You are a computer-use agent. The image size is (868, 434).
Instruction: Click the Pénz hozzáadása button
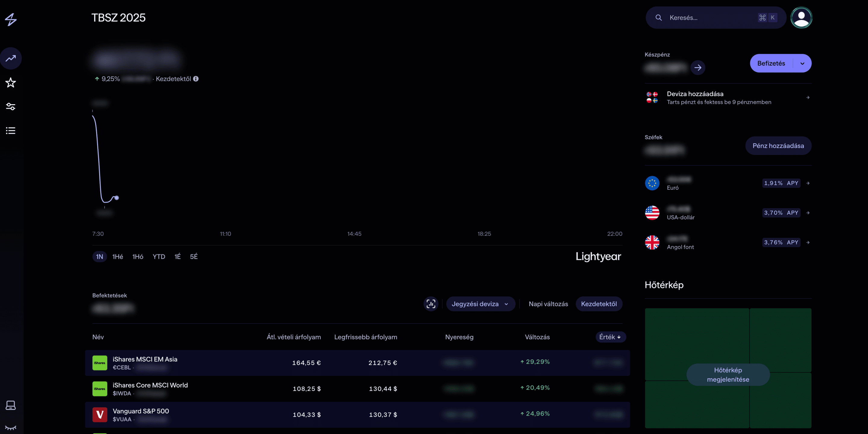(x=778, y=146)
